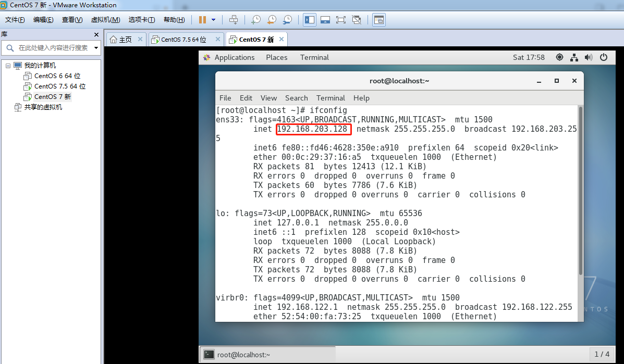The height and width of the screenshot is (364, 624).
Task: Toggle the library sidebar view
Action: pos(310,20)
